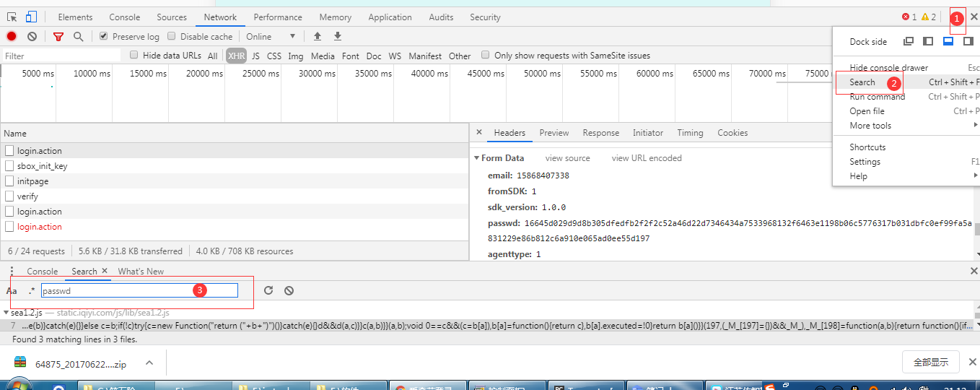Screen dimensions: 980x390
Task: Collapse the sea1.2.js search result group
Action: 6,313
